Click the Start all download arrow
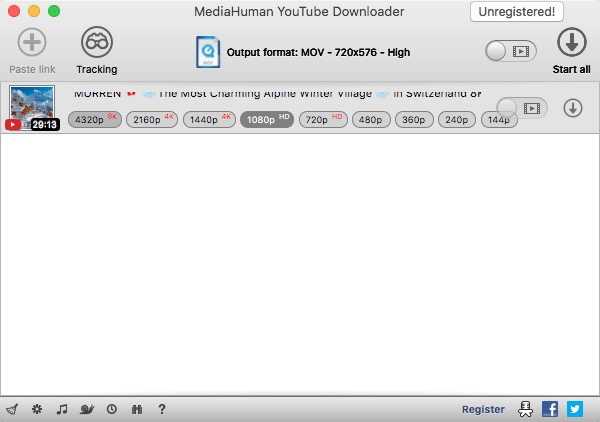This screenshot has height=422, width=600. click(571, 43)
